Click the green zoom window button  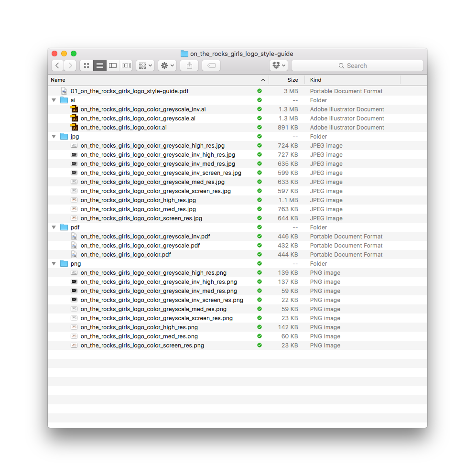(74, 54)
